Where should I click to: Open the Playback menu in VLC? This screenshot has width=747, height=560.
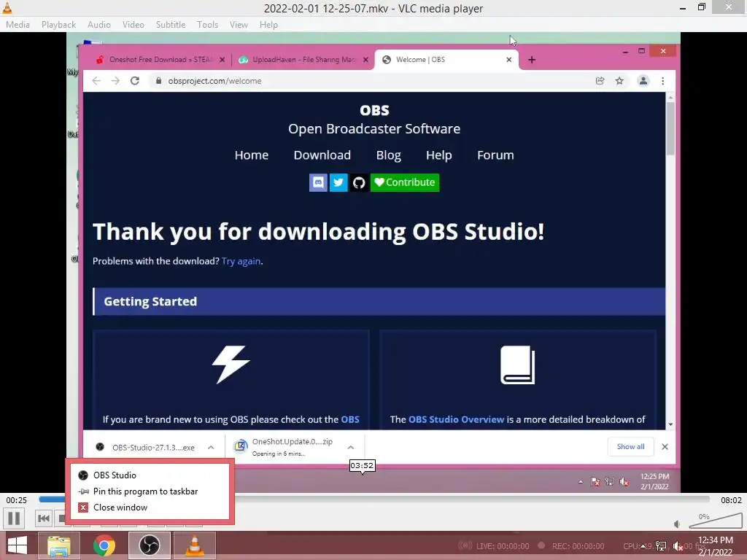coord(58,25)
